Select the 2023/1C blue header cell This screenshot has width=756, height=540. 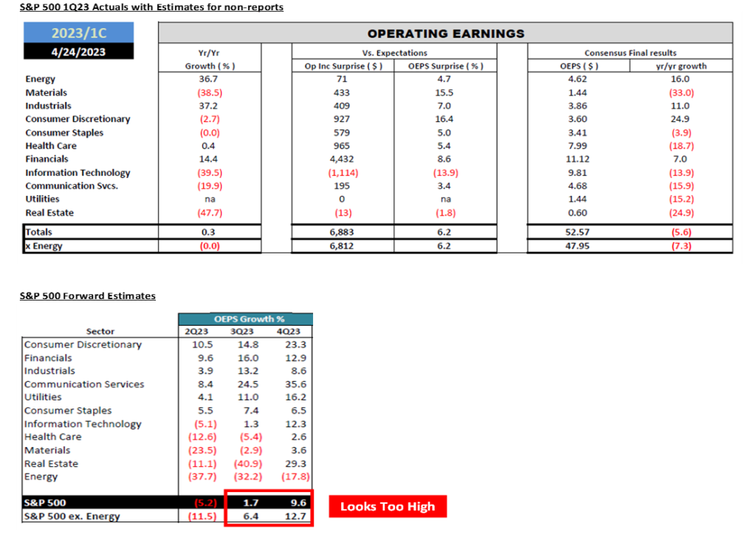[78, 33]
